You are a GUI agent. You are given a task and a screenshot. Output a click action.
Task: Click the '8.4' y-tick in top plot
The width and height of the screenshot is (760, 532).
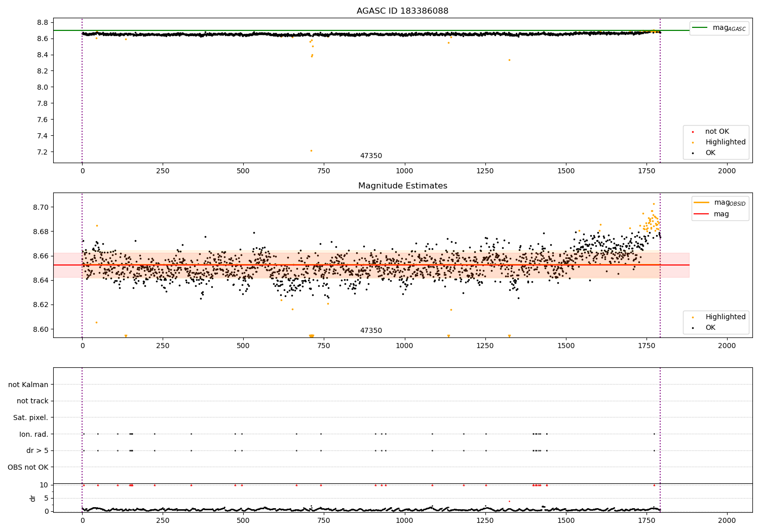tap(43, 55)
